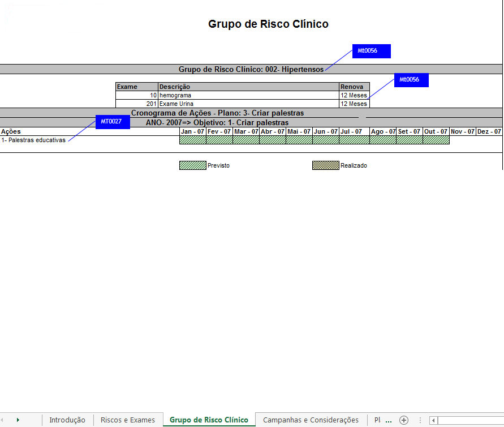Switch to Riscos e Exames sheet tab
The image size is (504, 427).
128,420
